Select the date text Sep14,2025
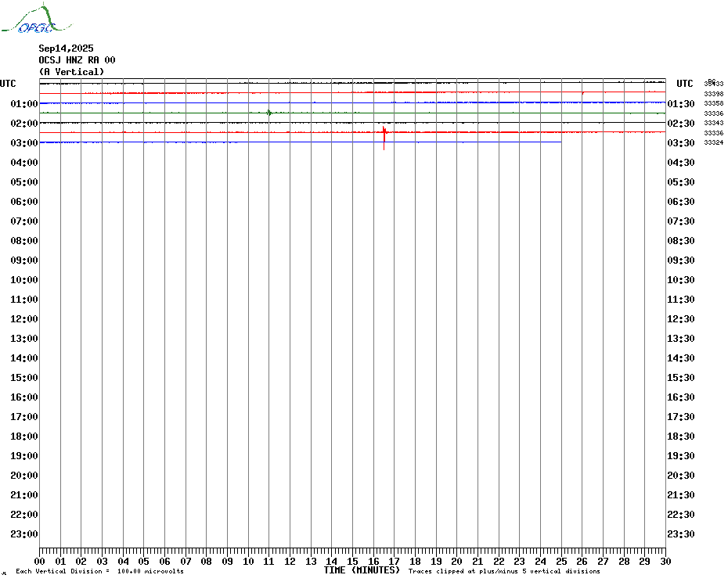 click(66, 48)
